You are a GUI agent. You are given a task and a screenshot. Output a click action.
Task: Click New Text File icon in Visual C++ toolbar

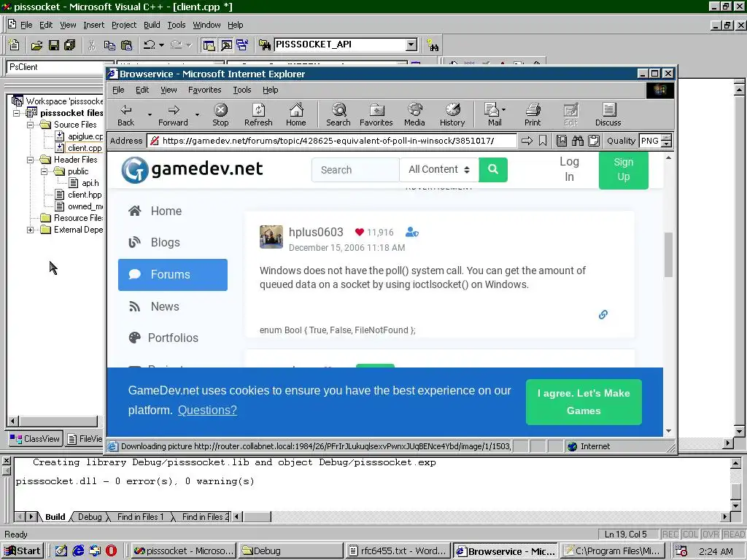pyautogui.click(x=15, y=45)
